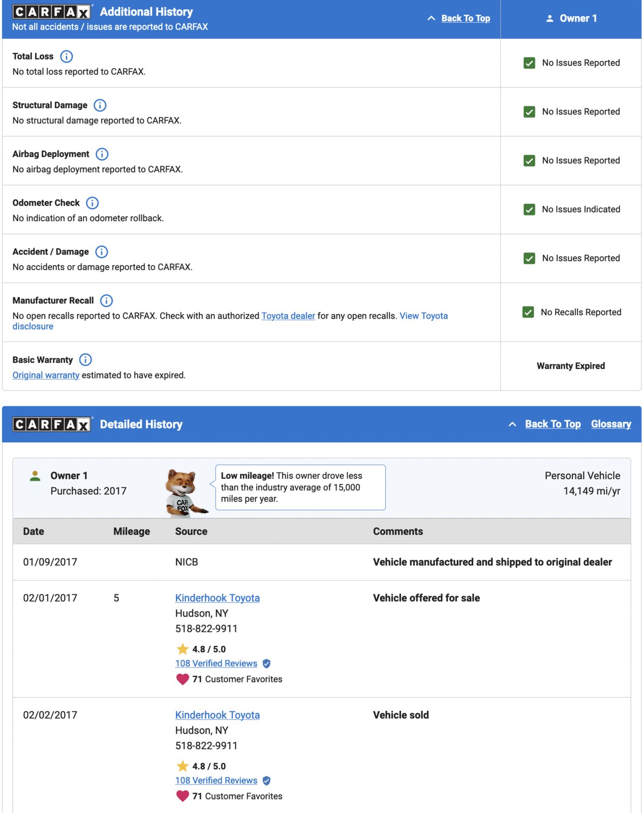Click up chevron in Additional History header
Viewport: 644px width, 813px height.
coord(431,18)
